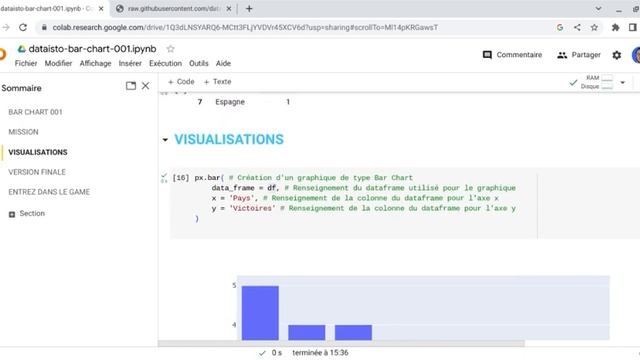Click the notebook title dataisto-bar-chart-001.ipynb
The width and height of the screenshot is (640, 360).
92,49
